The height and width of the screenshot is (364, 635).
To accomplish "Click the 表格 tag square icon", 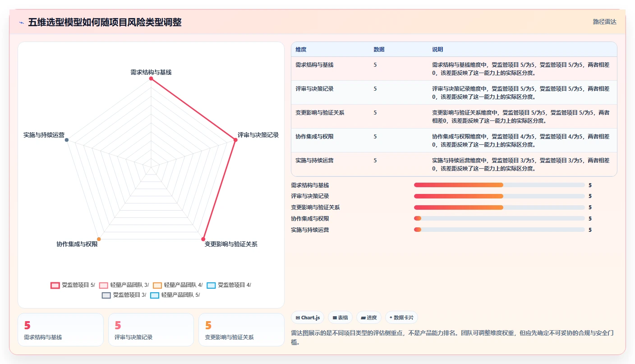I will tap(335, 318).
